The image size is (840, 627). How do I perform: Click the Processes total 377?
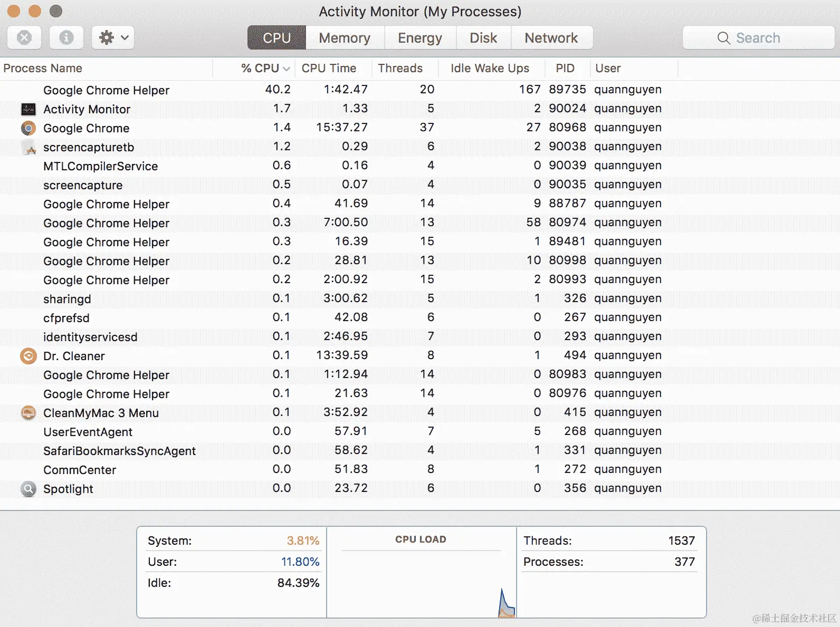(x=684, y=562)
